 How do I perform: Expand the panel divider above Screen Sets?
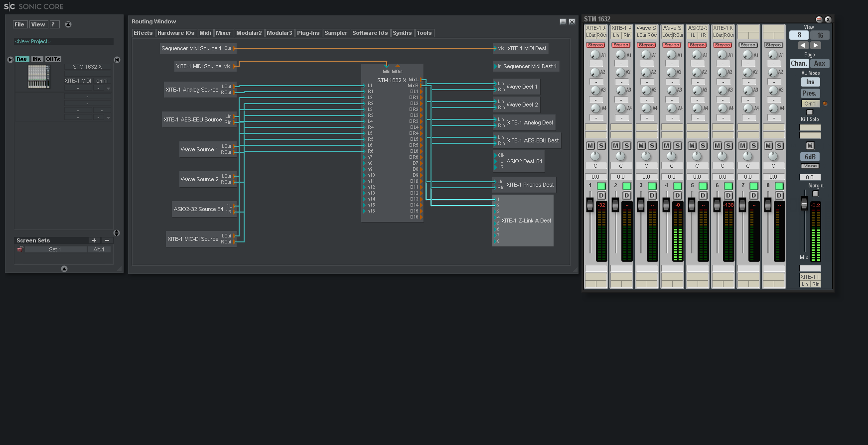tap(117, 233)
